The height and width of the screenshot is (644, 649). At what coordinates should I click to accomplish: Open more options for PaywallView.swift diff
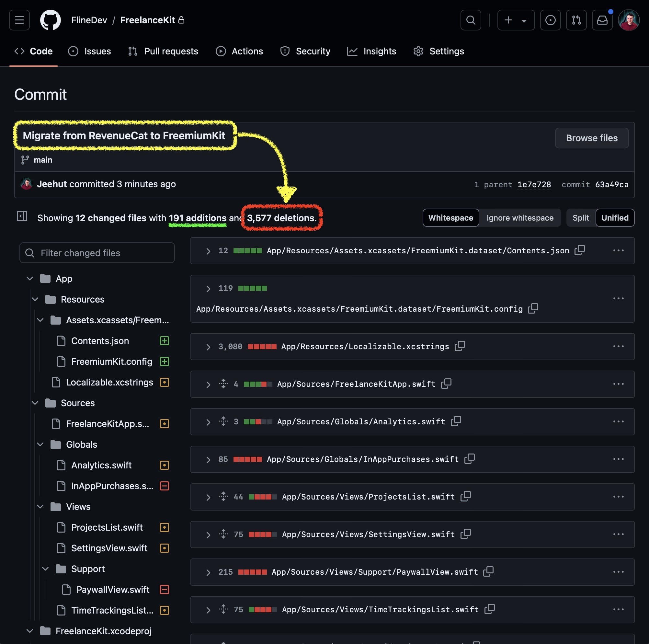tap(618, 572)
